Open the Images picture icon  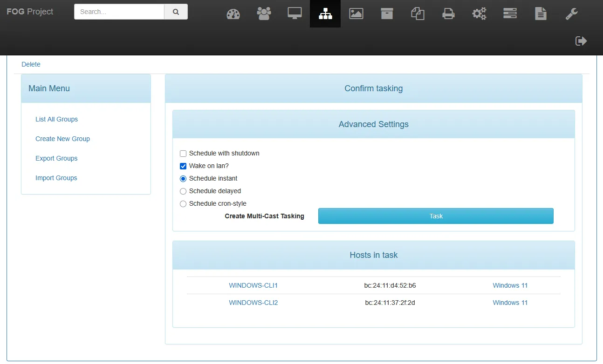356,14
